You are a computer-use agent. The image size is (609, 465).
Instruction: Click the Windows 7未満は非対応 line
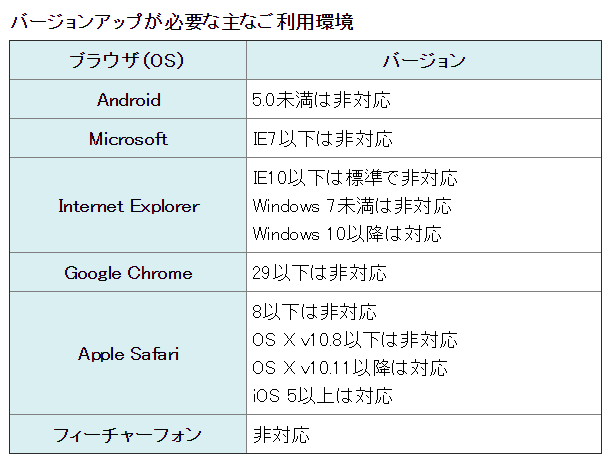coord(352,206)
